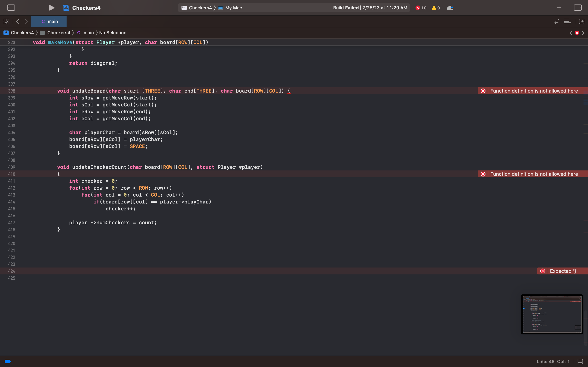Open the editor options lines menu
This screenshot has height=367, width=588.
tap(567, 21)
